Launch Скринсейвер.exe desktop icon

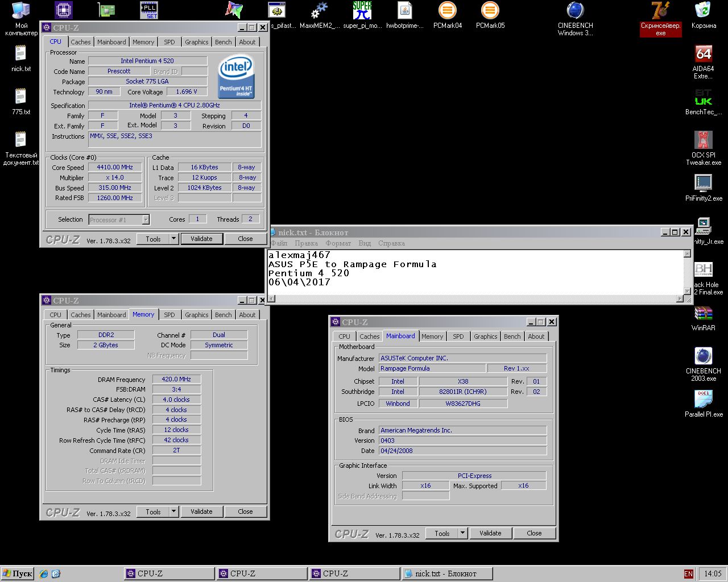click(x=660, y=19)
